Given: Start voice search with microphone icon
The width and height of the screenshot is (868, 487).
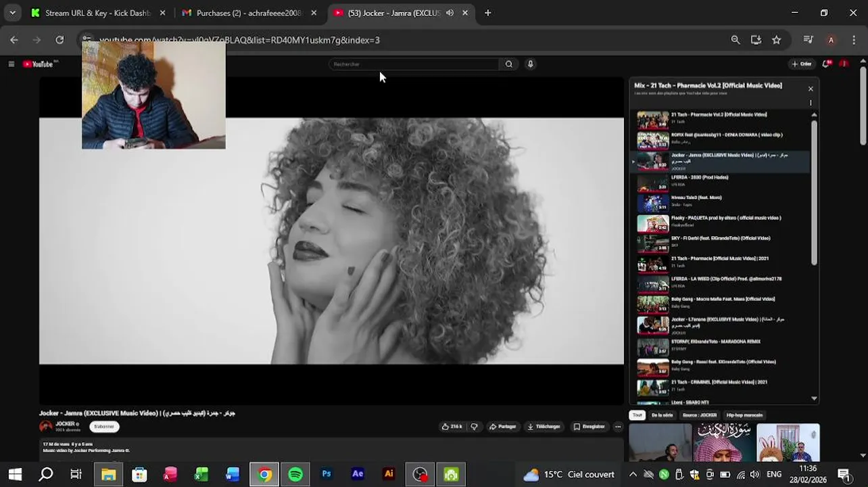Looking at the screenshot, I should pyautogui.click(x=531, y=64).
